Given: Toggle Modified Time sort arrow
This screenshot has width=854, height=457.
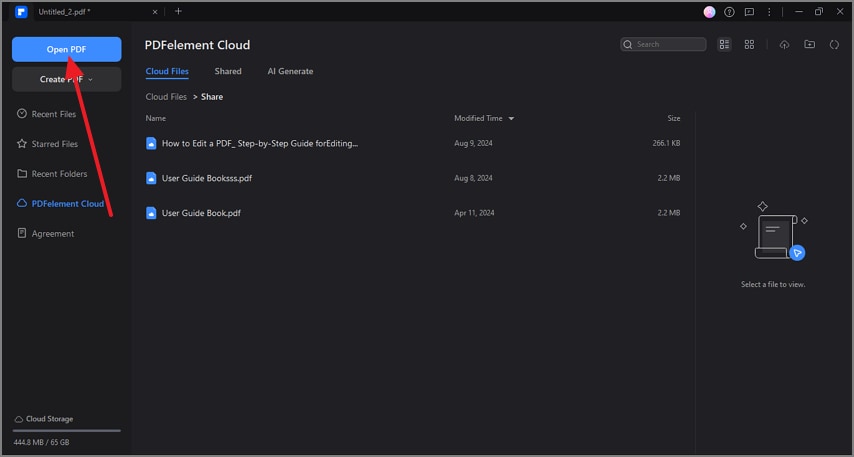Looking at the screenshot, I should (x=511, y=119).
